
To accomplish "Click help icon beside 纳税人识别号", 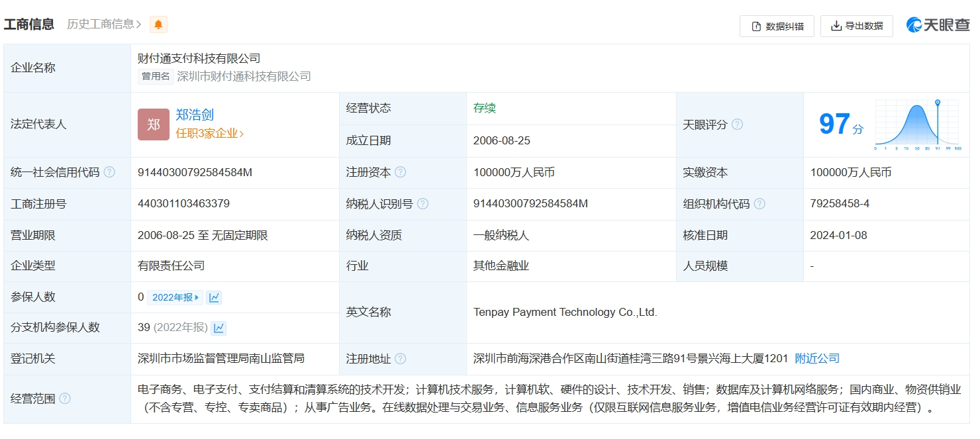I will pos(422,204).
